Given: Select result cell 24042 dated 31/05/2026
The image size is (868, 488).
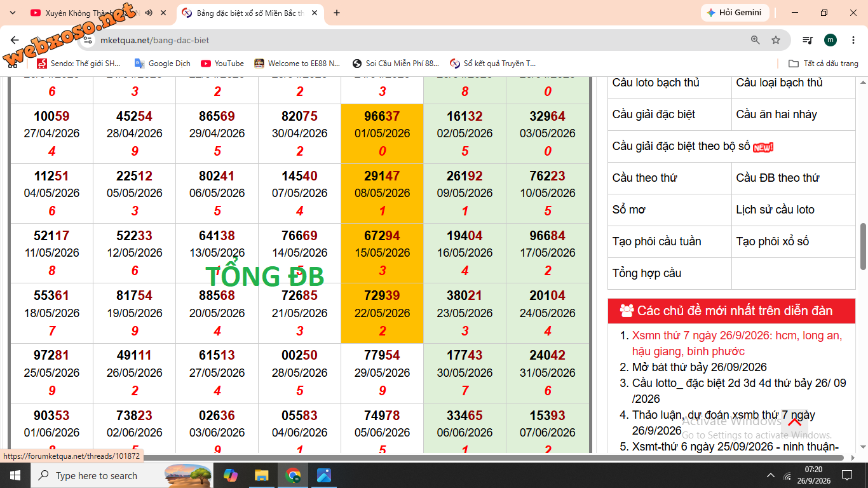Looking at the screenshot, I should [548, 373].
